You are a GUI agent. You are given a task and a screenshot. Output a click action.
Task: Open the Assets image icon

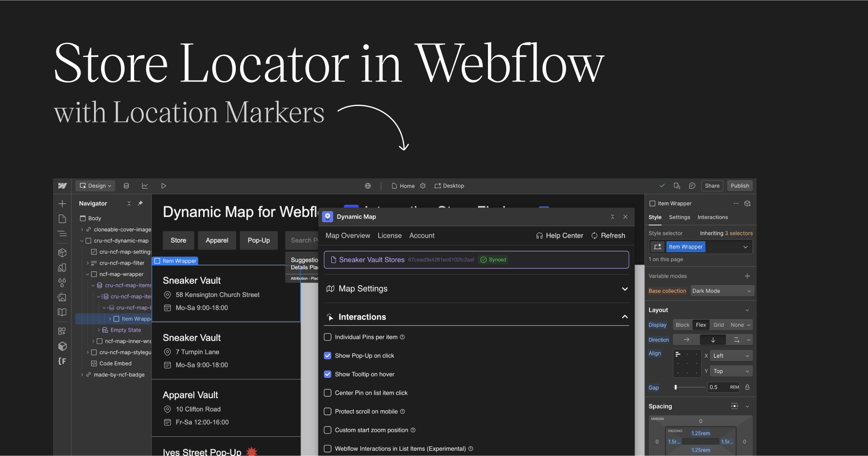pos(62,297)
